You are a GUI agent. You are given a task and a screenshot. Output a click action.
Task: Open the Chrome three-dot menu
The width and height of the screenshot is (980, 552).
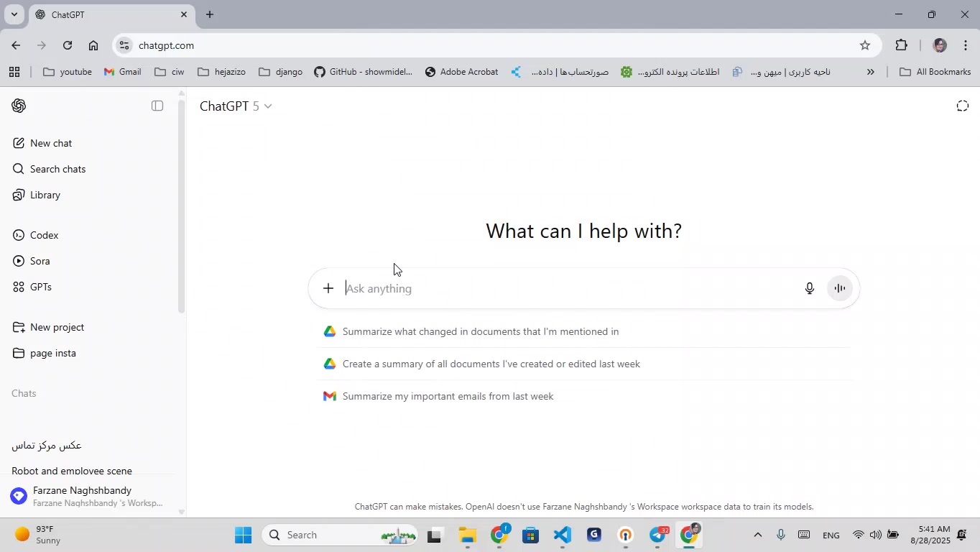[965, 45]
